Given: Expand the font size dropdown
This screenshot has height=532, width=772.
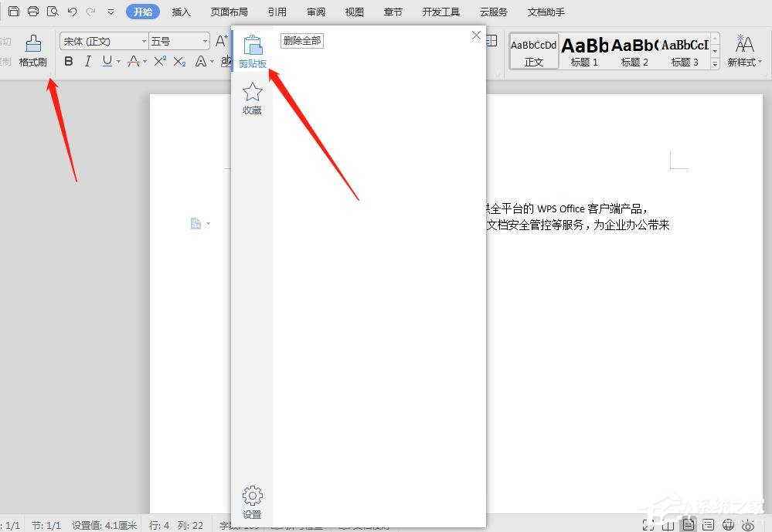Looking at the screenshot, I should click(x=205, y=42).
